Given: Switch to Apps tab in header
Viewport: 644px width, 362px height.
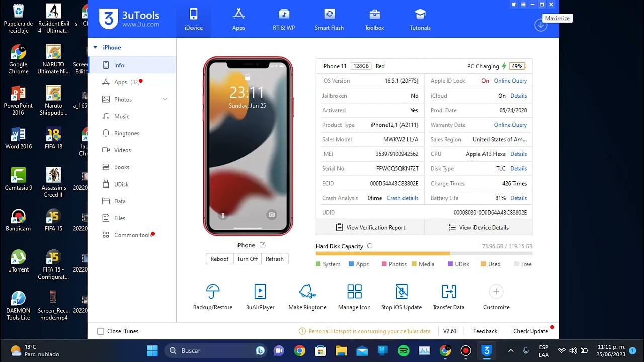Looking at the screenshot, I should click(238, 19).
